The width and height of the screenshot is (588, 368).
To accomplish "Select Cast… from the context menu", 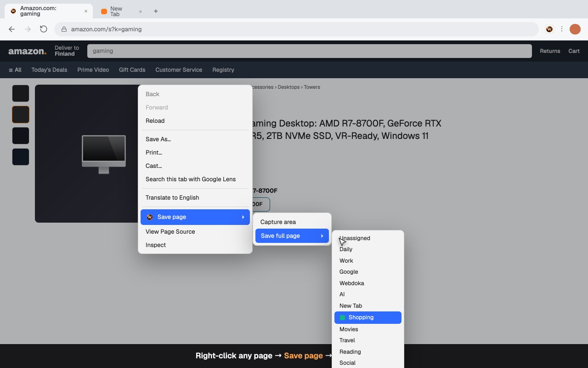I will [x=195, y=166].
